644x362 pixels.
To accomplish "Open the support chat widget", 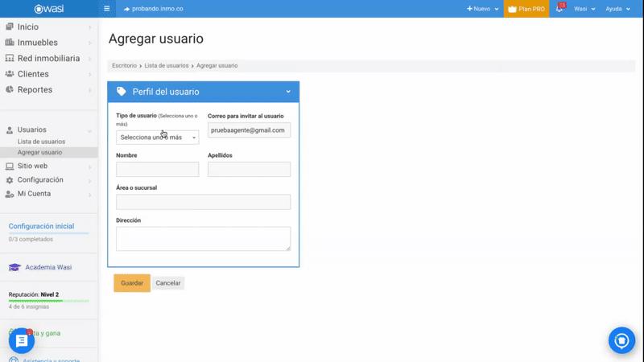I will pos(621,340).
